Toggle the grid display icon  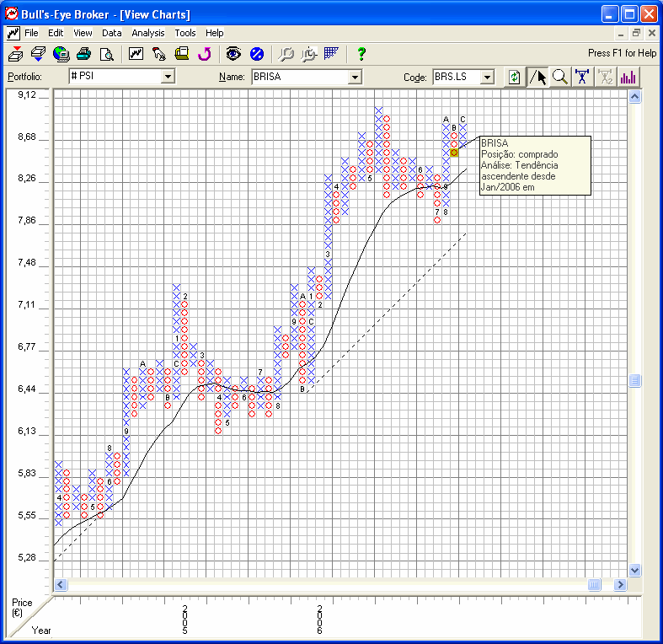point(331,54)
